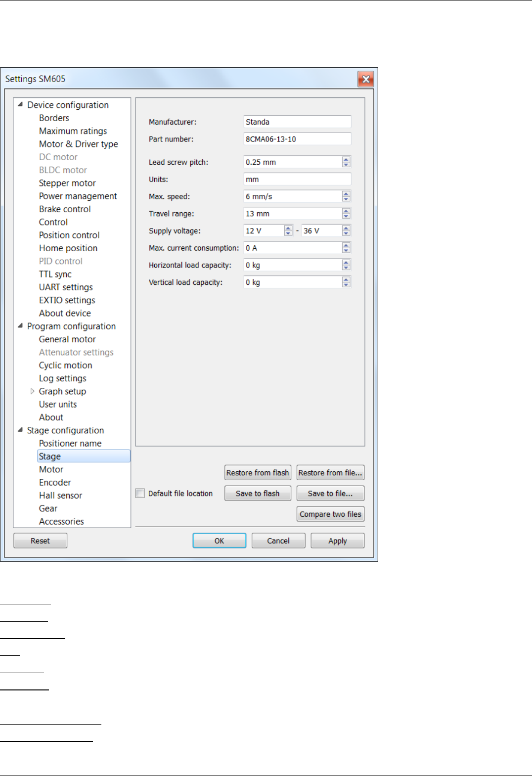
Task: Click Compare two files button
Action: tap(330, 514)
